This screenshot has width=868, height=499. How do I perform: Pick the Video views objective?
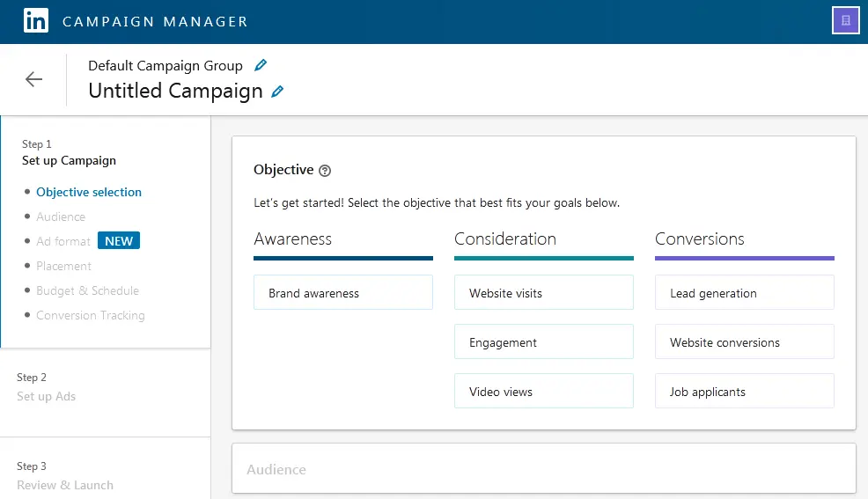543,392
